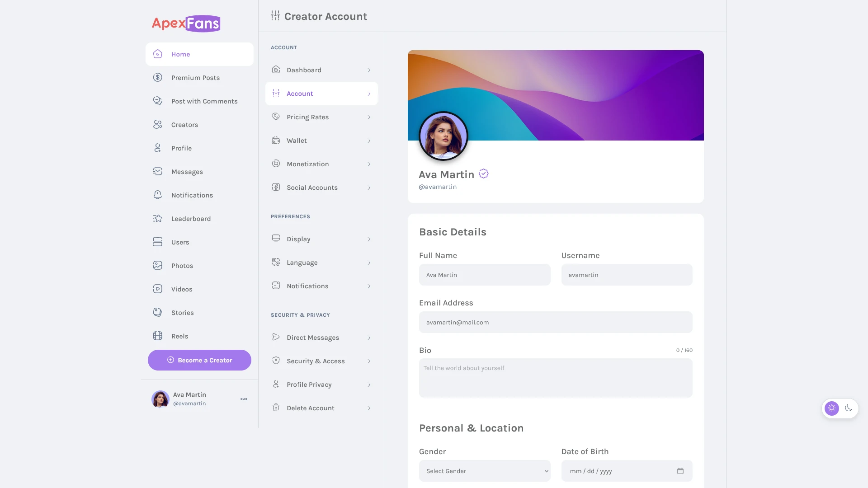868x488 pixels.
Task: Click the Pricing Rates tag icon
Action: coord(276,117)
